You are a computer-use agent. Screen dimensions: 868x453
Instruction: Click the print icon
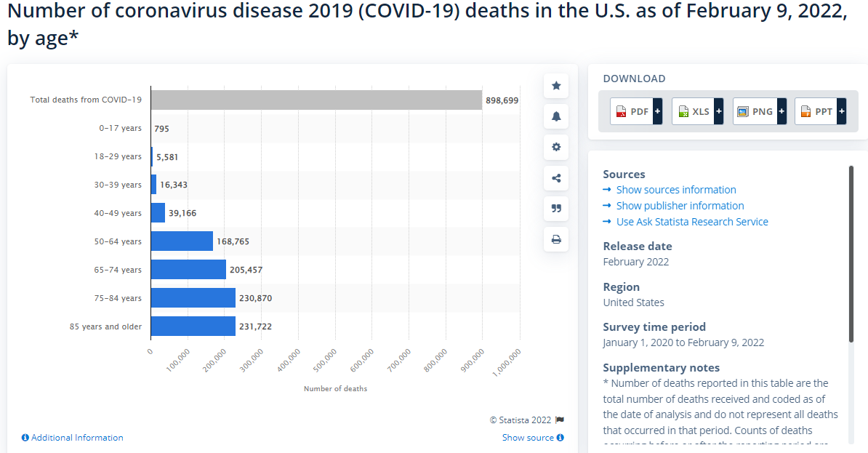556,239
